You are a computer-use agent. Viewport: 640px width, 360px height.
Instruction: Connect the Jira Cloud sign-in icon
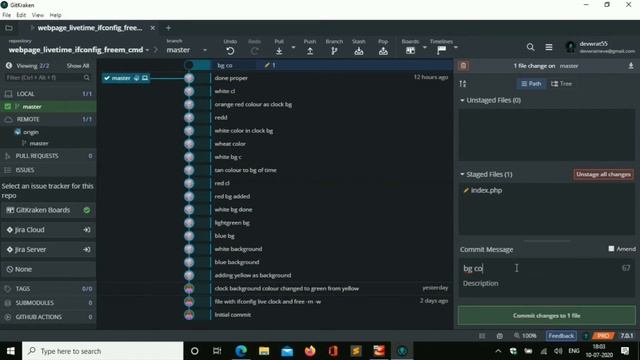[87, 230]
